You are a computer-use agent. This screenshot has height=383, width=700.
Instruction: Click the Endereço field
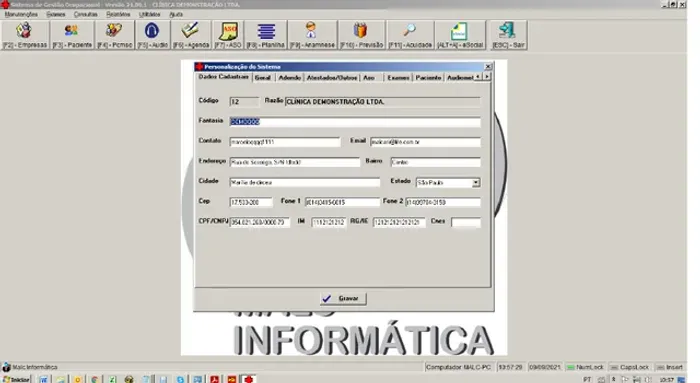(295, 162)
